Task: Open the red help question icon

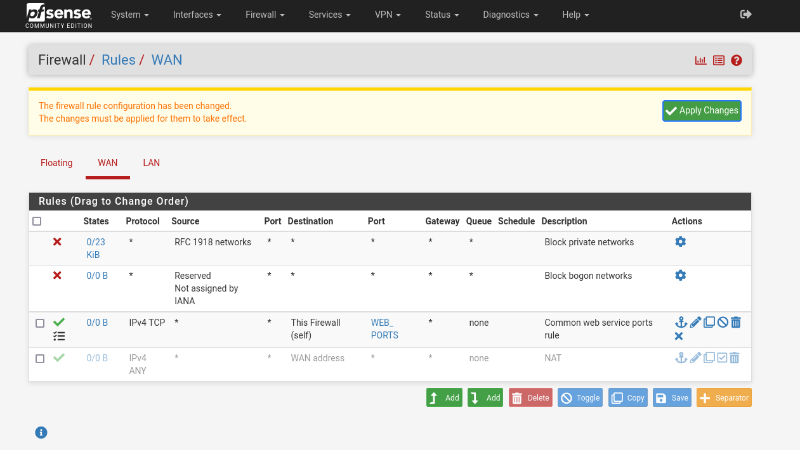Action: pos(736,60)
